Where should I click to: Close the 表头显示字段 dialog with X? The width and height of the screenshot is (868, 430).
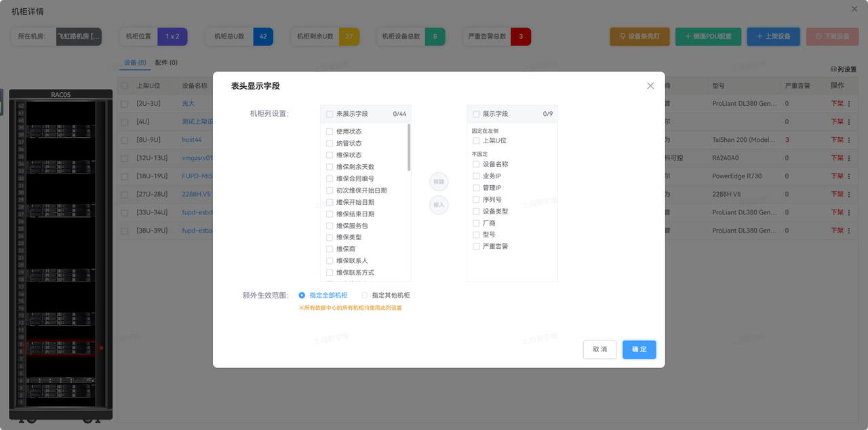tap(650, 86)
